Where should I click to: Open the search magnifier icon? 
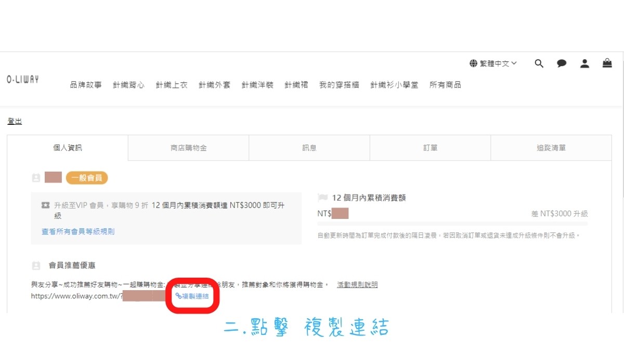539,63
